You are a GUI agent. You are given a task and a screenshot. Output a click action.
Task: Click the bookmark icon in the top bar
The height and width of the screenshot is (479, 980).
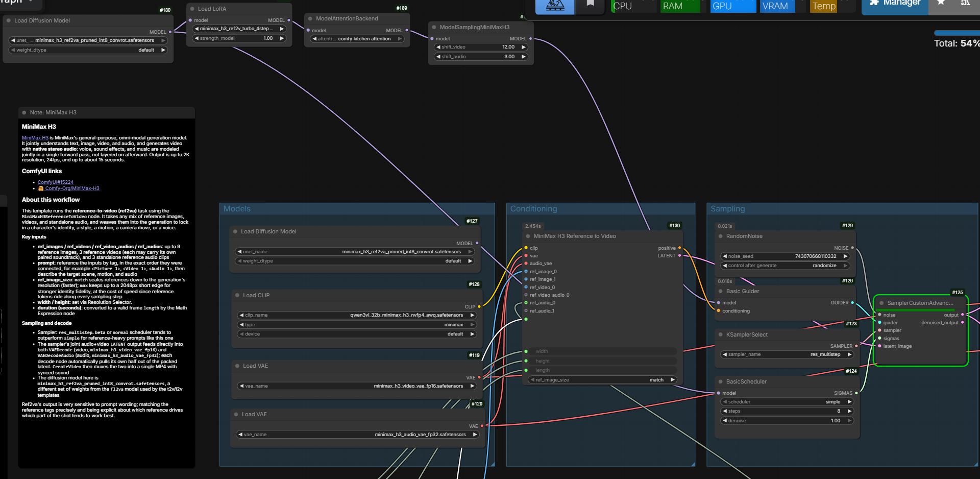(590, 4)
